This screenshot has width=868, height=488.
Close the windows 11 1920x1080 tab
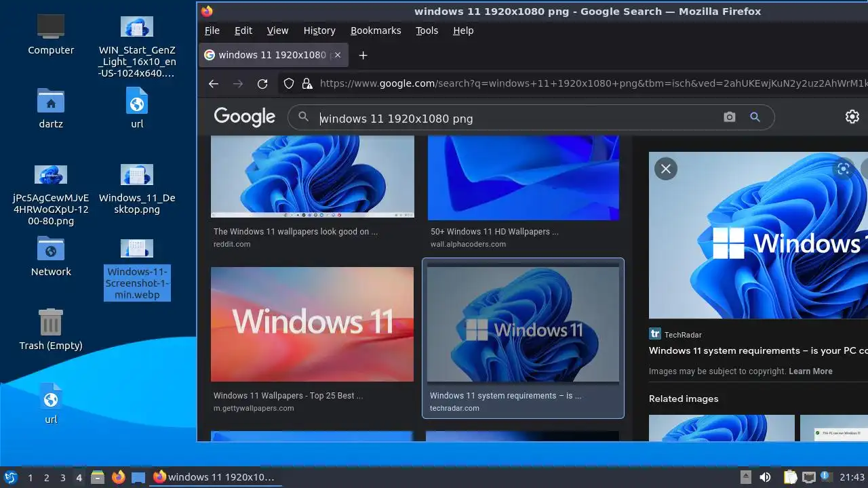click(x=338, y=55)
